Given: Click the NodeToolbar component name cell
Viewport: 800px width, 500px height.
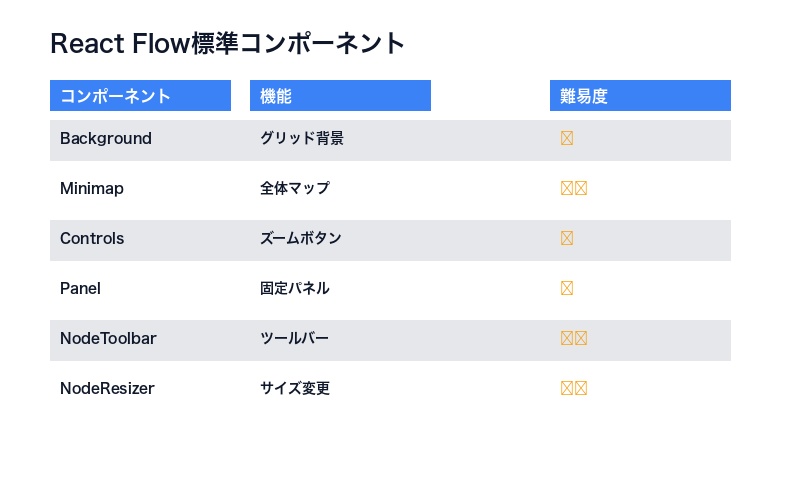Looking at the screenshot, I should tap(108, 339).
